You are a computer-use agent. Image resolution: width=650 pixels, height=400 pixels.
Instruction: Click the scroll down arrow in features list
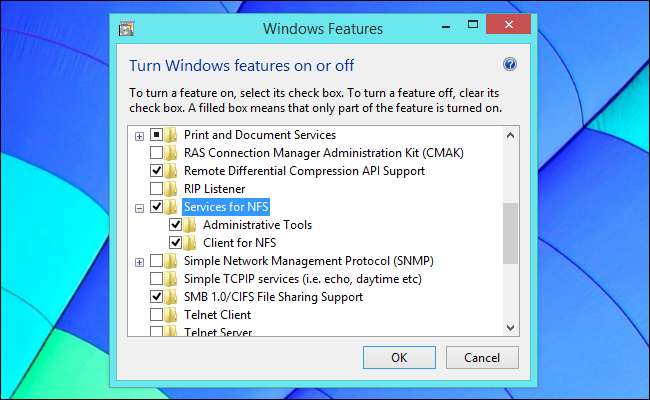pyautogui.click(x=510, y=326)
